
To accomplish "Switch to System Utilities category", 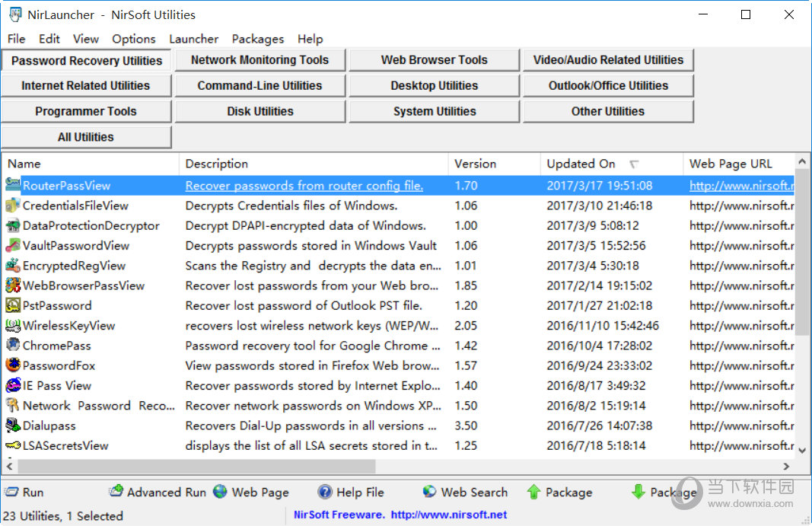I will [x=435, y=111].
